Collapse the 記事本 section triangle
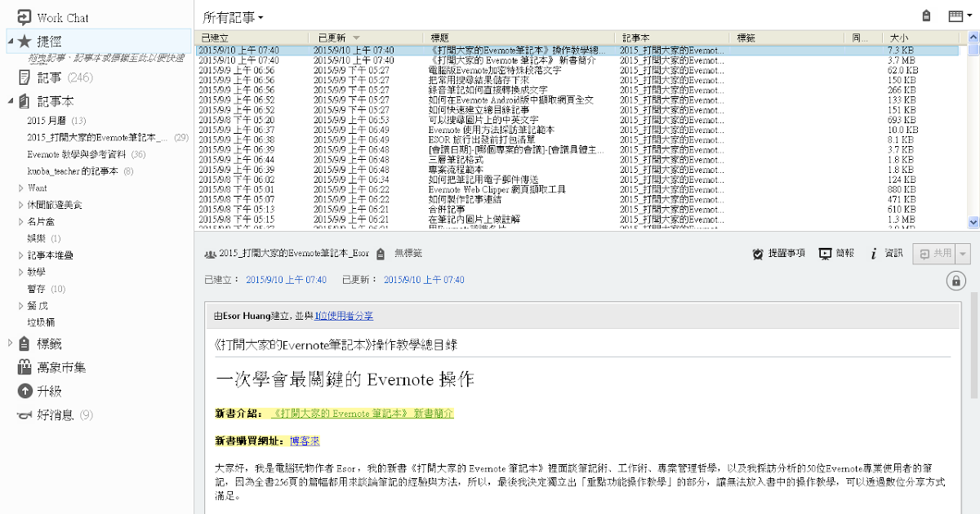980x514 pixels. (10, 101)
